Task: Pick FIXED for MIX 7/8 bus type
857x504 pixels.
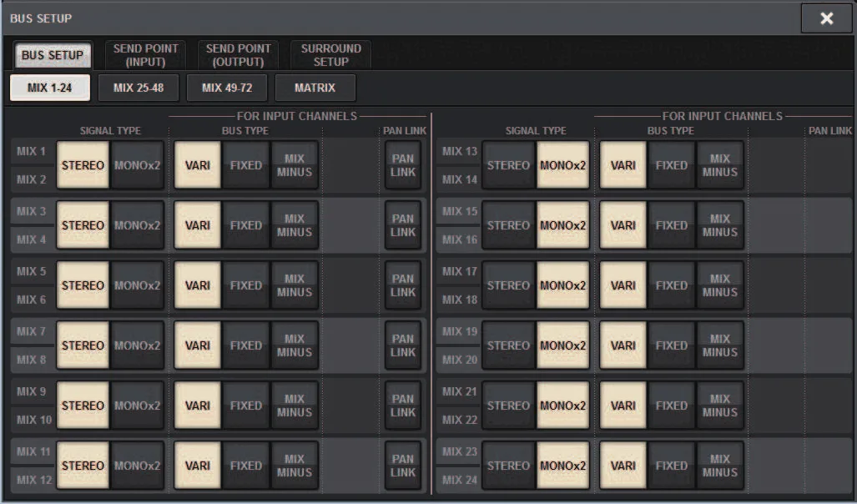Action: (x=246, y=345)
